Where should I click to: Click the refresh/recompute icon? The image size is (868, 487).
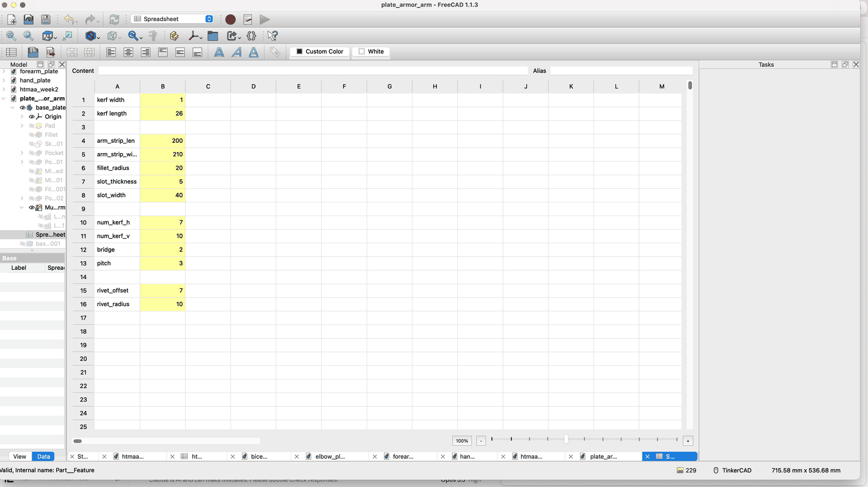114,20
